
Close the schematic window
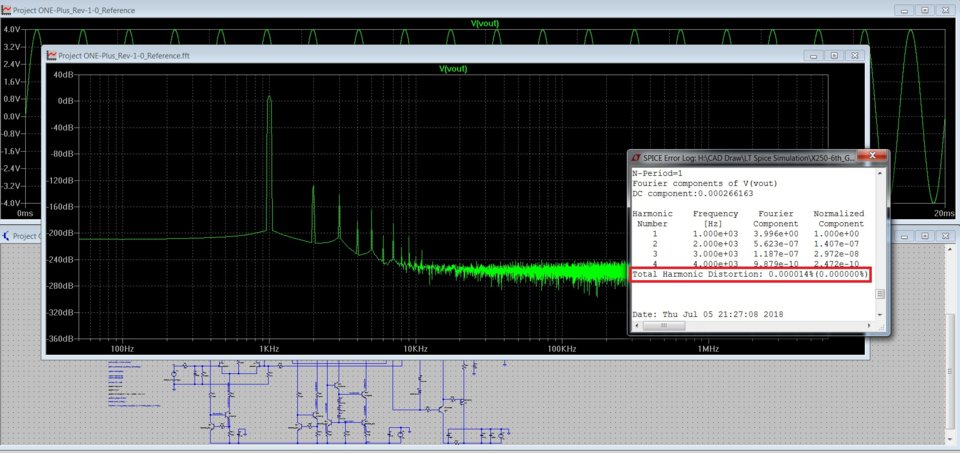click(945, 236)
